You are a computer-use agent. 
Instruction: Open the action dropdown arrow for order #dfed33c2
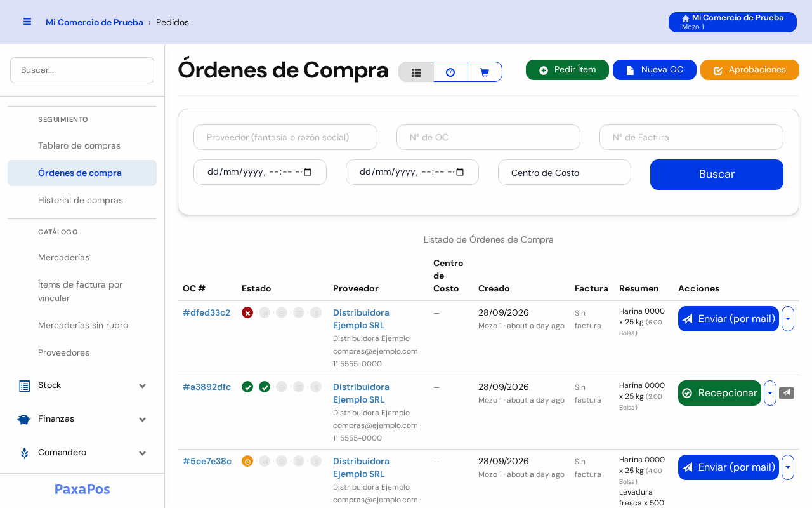(788, 319)
